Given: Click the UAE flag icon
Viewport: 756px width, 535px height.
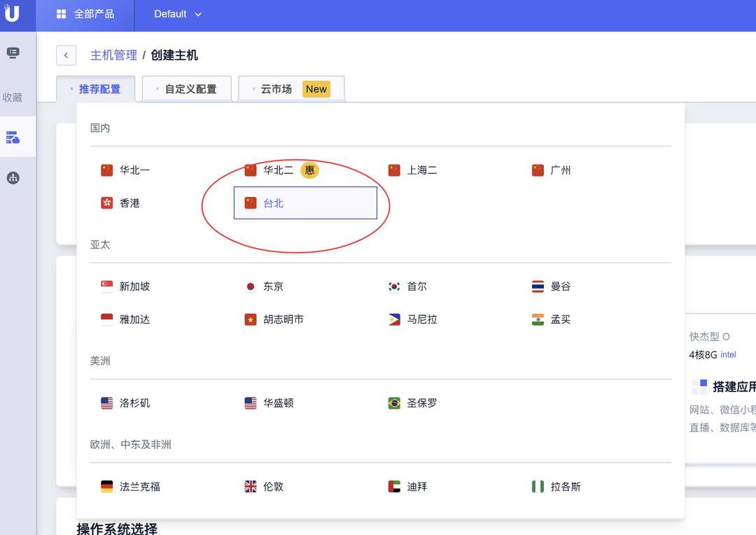Looking at the screenshot, I should (394, 486).
